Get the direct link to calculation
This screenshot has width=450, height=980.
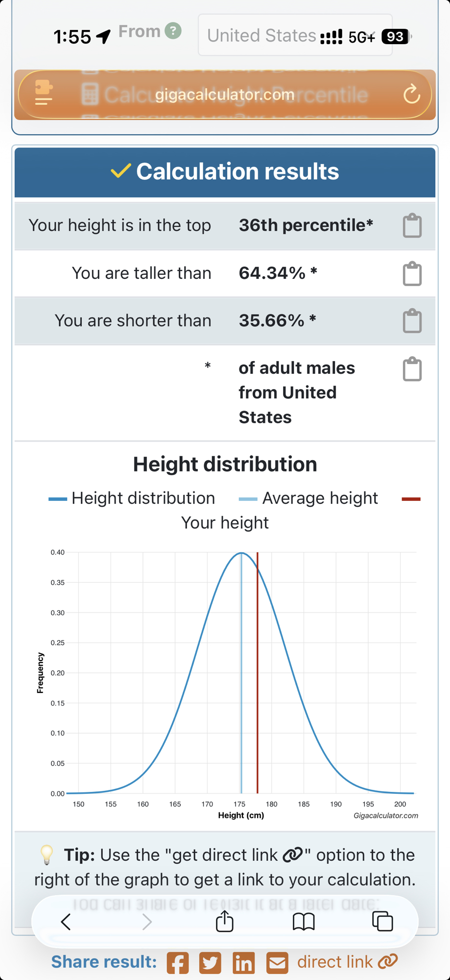click(347, 962)
